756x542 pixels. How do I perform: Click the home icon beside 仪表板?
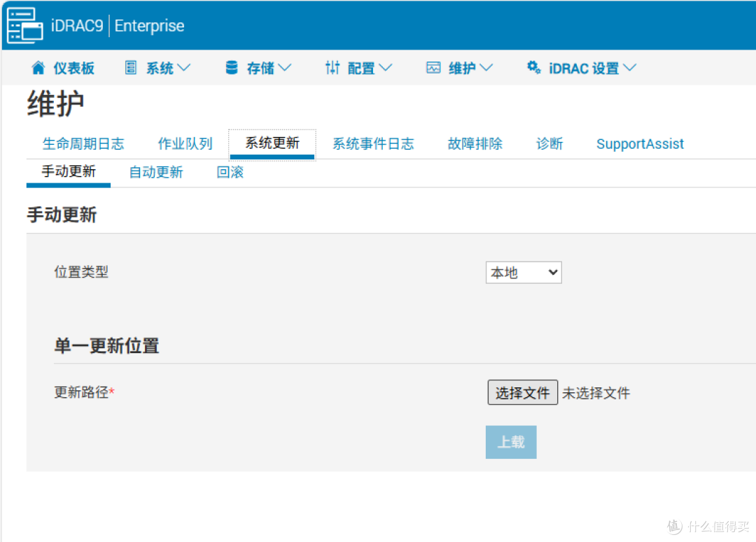pyautogui.click(x=38, y=68)
